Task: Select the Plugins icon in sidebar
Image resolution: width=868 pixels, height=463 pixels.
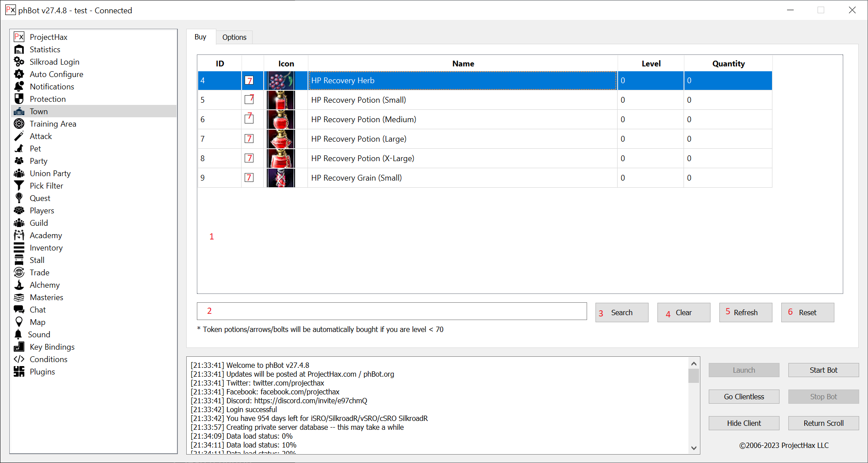Action: click(x=19, y=372)
